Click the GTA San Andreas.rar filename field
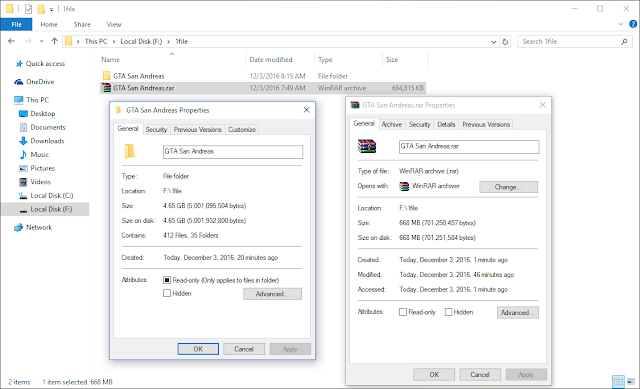 tap(469, 147)
